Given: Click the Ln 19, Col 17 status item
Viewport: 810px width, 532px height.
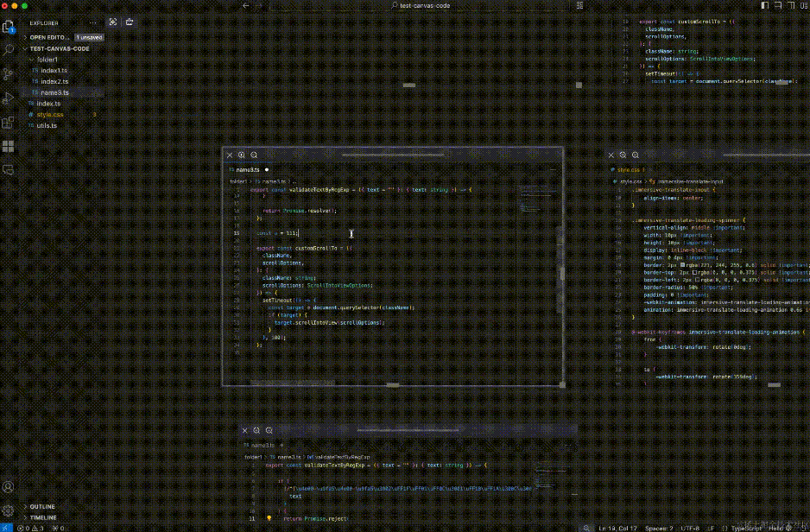Looking at the screenshot, I should 617,528.
